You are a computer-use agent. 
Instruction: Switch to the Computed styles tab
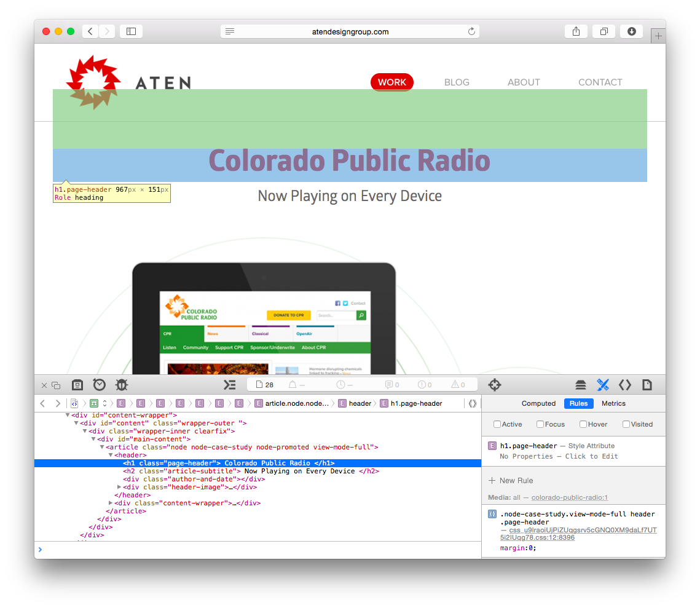[538, 403]
